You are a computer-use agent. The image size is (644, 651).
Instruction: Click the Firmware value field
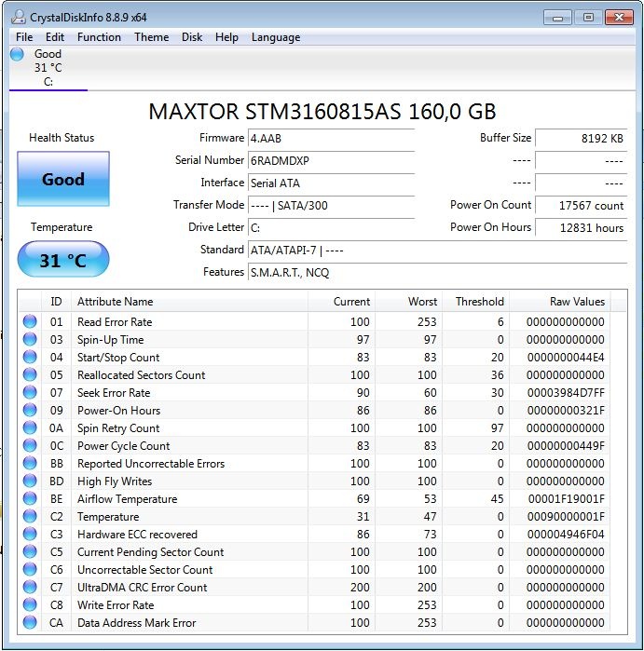click(x=331, y=138)
